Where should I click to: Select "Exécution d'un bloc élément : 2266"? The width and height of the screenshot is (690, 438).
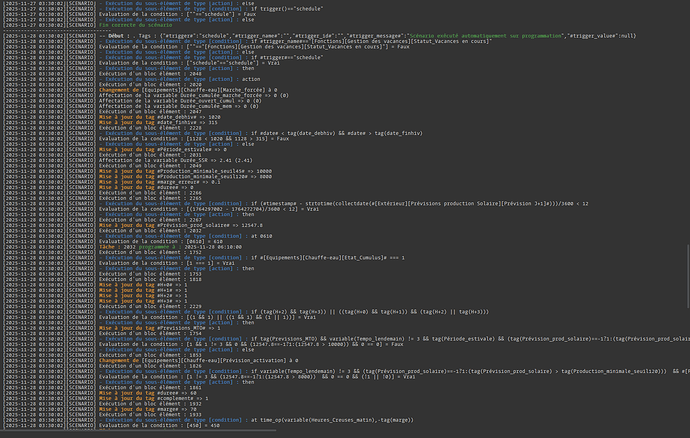tap(150, 193)
